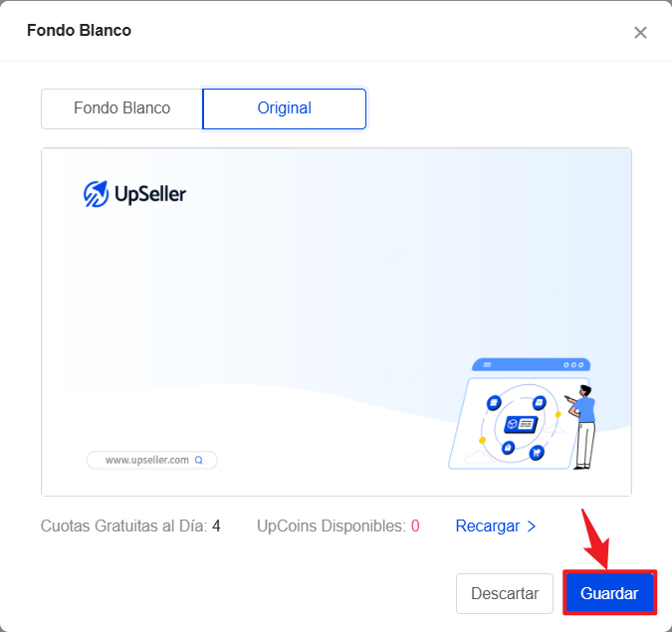Click the image preview area center
672x632 pixels.
(336, 321)
